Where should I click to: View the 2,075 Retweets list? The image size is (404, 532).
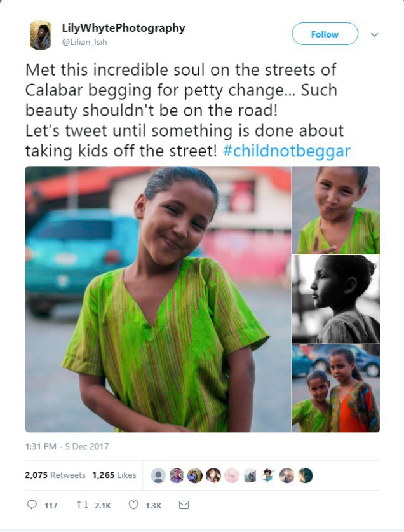pos(55,475)
